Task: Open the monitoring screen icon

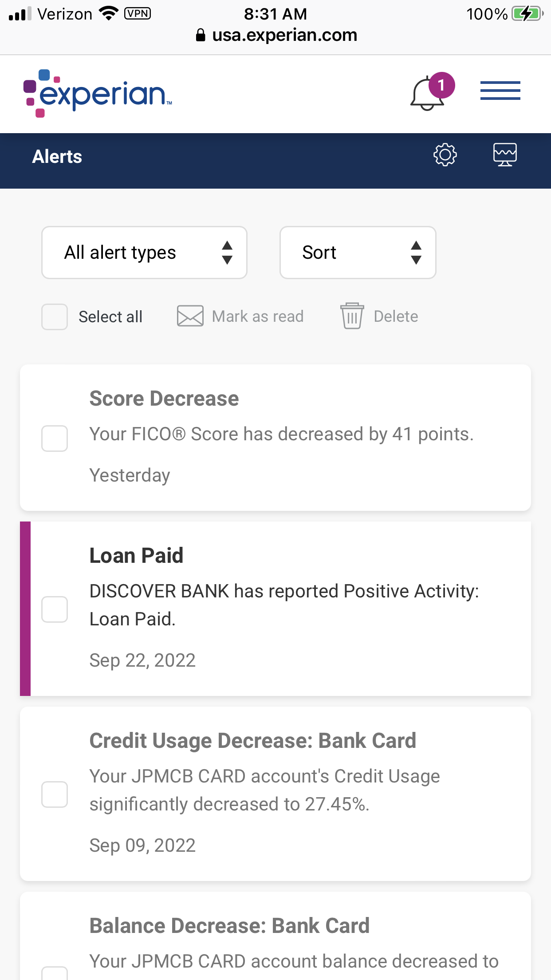Action: pos(505,155)
